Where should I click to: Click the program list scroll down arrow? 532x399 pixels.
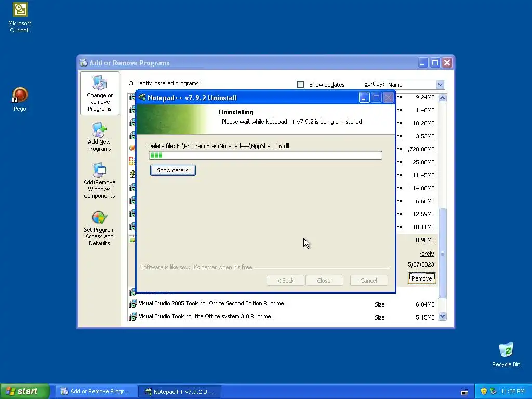click(443, 316)
